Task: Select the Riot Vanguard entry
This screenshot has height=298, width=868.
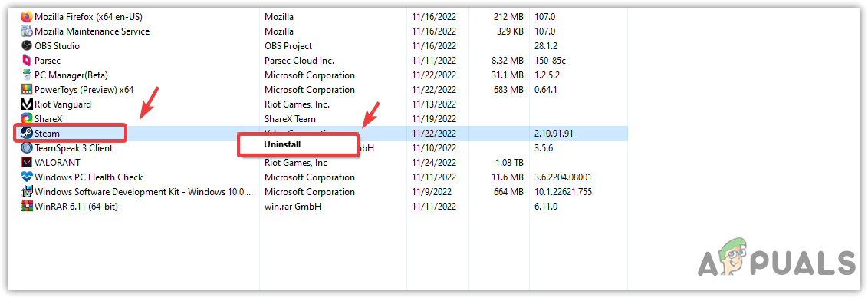Action: click(63, 104)
